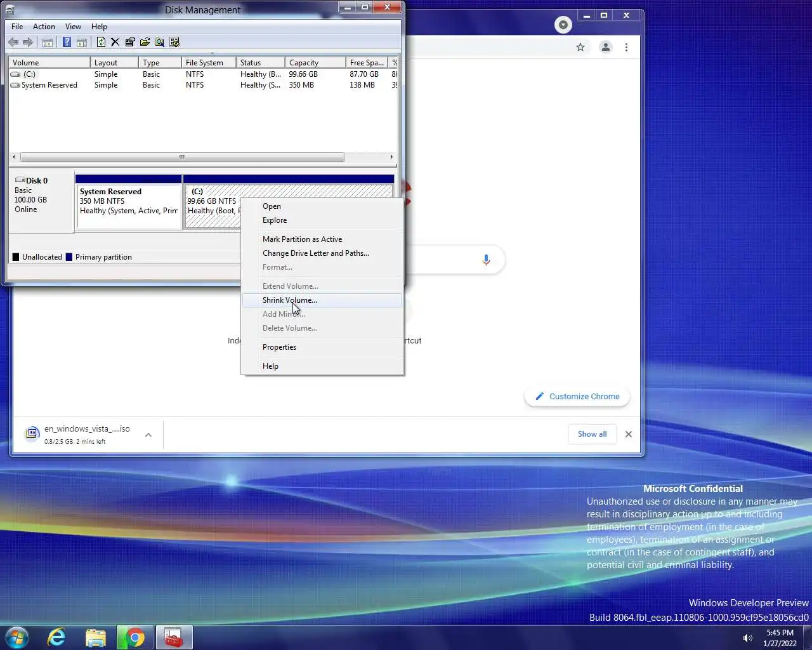The width and height of the screenshot is (812, 650).
Task: Select Shrink Volume in context menu
Action: point(322,300)
